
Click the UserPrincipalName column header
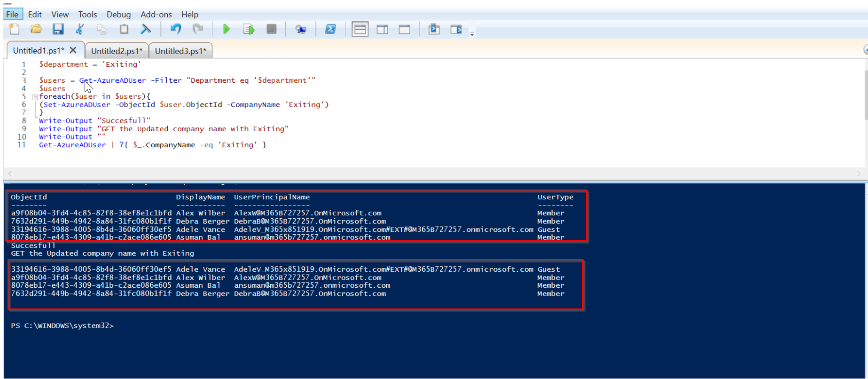(272, 197)
